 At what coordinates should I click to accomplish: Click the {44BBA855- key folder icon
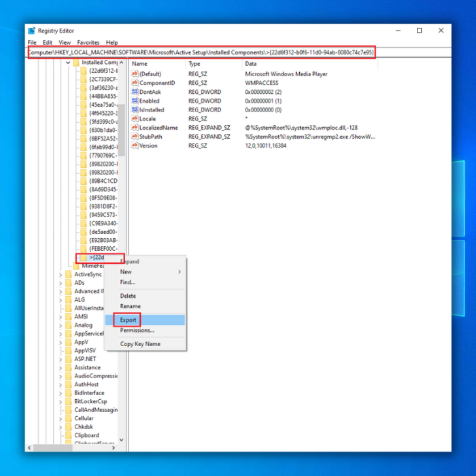(x=84, y=97)
